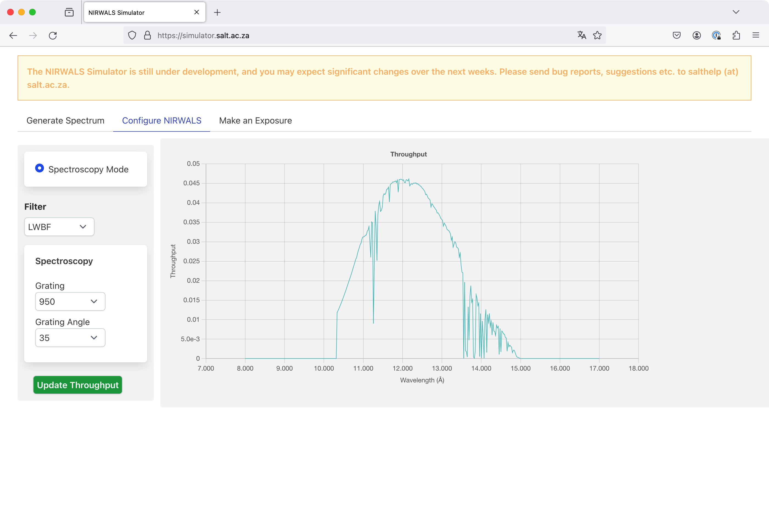Click the Grating Angle label
This screenshot has width=769, height=532.
[x=62, y=322]
